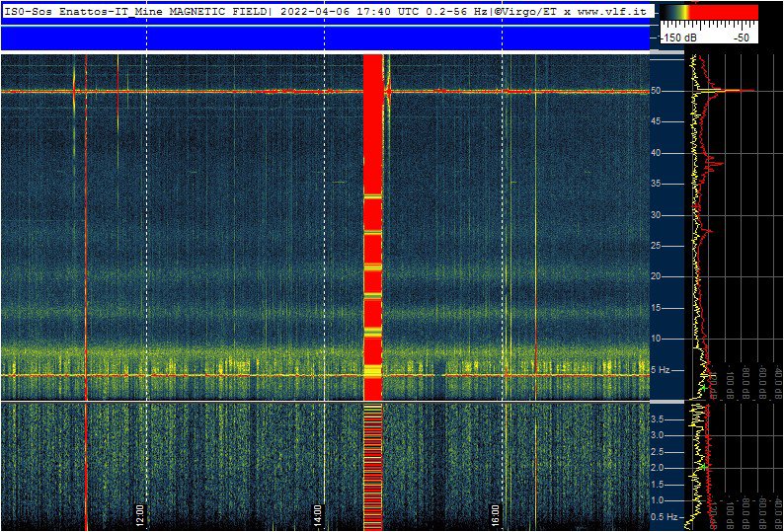The height and width of the screenshot is (532, 784).
Task: Jump to the 16:00 time marker
Action: [x=495, y=515]
